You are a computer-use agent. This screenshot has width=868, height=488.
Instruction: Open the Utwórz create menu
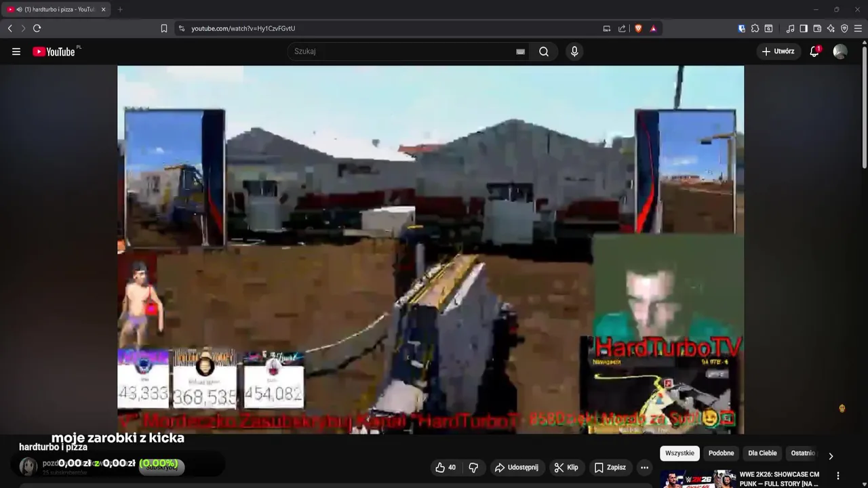click(778, 52)
